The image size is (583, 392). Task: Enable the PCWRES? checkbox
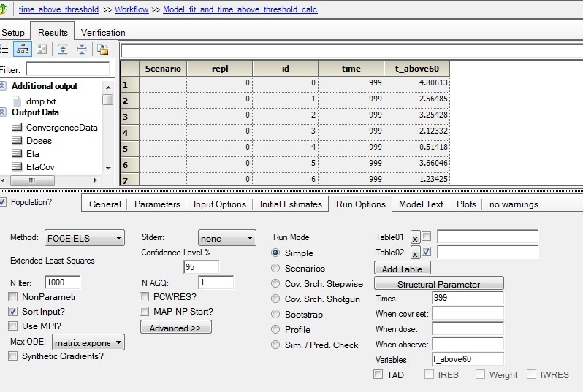(x=144, y=297)
